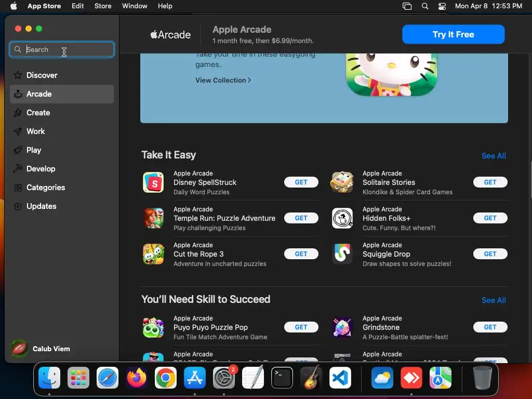The image size is (532, 399).
Task: Open Launchpad from the Dock
Action: [78, 378]
